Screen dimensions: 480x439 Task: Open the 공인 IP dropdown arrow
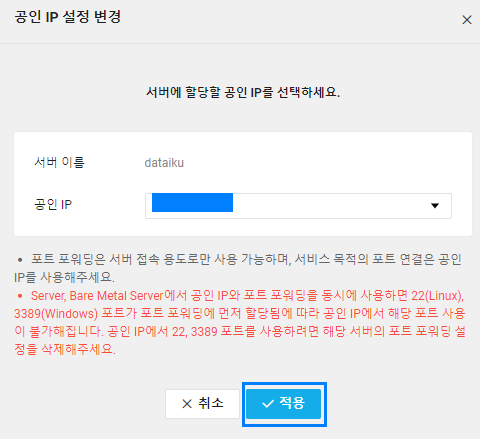434,206
